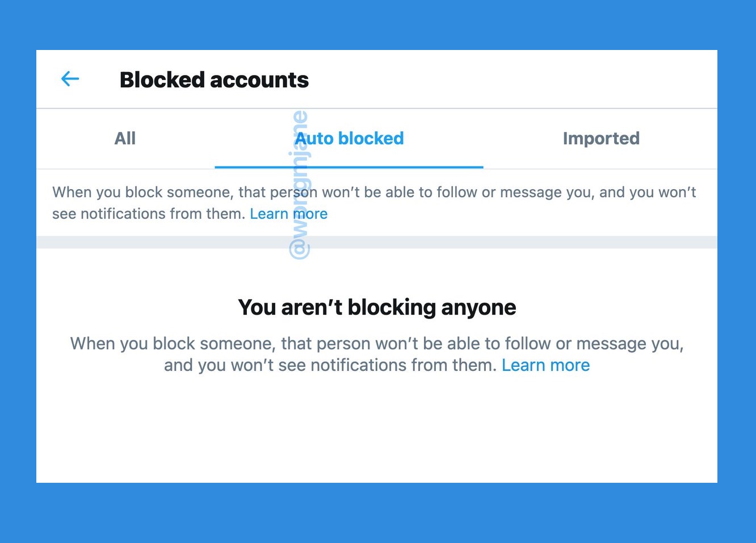Switch to the All tab
Screen dimensions: 756x543
tap(124, 138)
